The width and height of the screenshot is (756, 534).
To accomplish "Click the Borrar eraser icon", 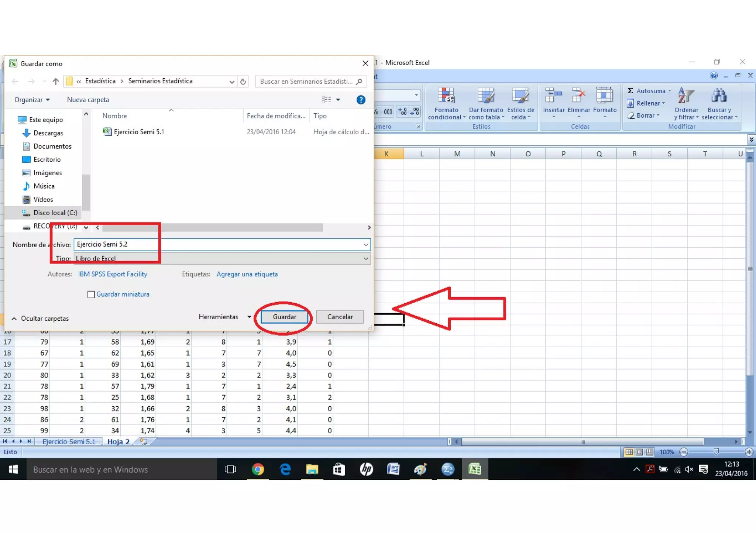I will tap(630, 116).
